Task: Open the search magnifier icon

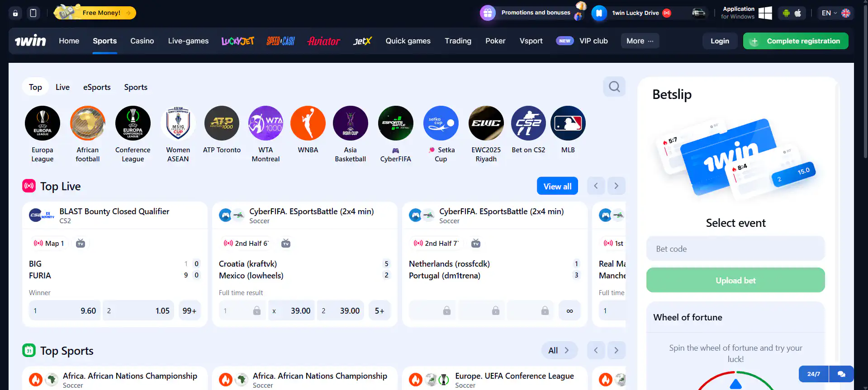Action: pos(614,86)
